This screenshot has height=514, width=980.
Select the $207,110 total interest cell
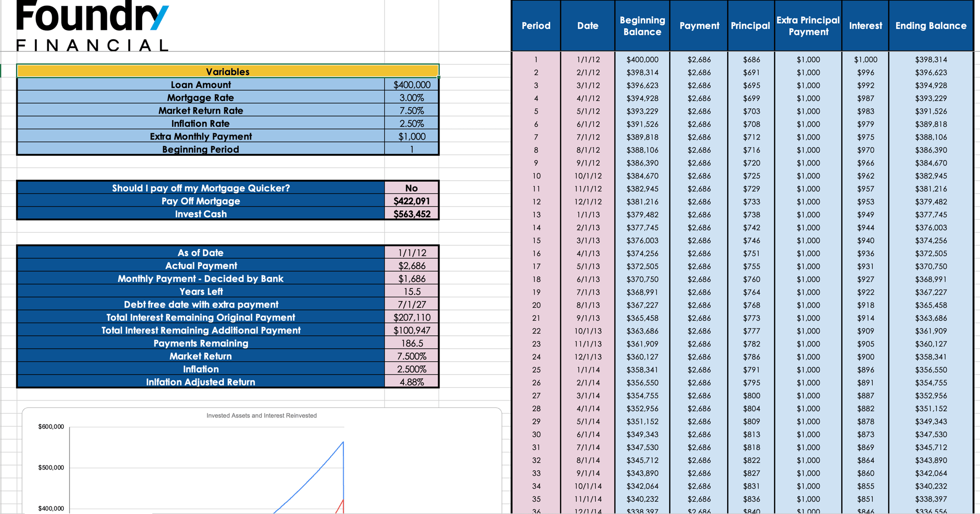click(x=412, y=317)
